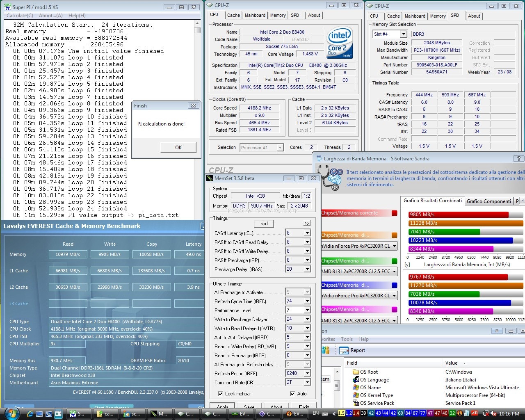
Task: Click the OS Name Windows flag icon
Action: pyautogui.click(x=356, y=388)
